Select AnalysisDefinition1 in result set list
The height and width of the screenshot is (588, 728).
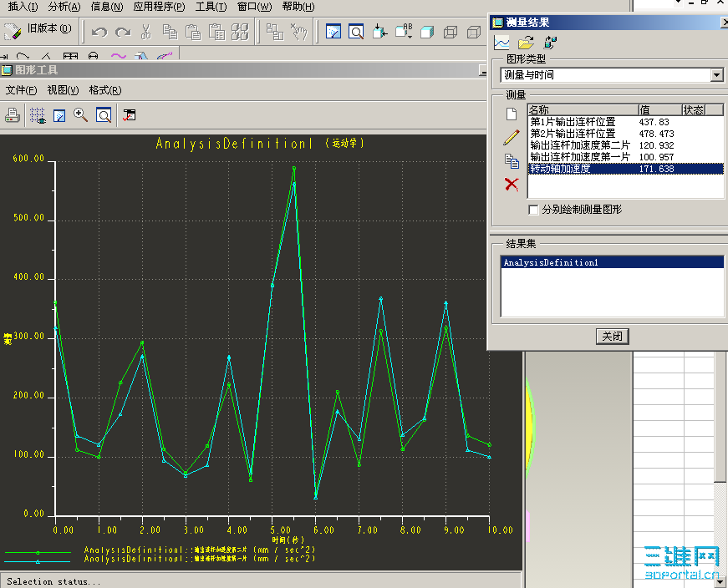click(x=551, y=262)
